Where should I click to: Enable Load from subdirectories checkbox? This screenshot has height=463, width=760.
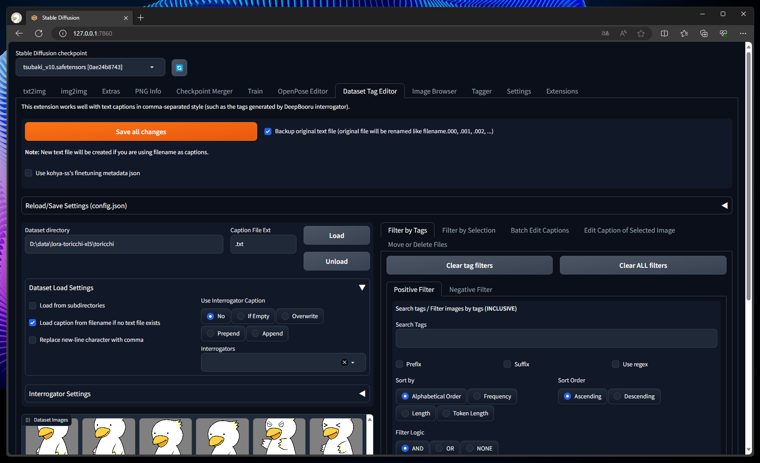32,305
